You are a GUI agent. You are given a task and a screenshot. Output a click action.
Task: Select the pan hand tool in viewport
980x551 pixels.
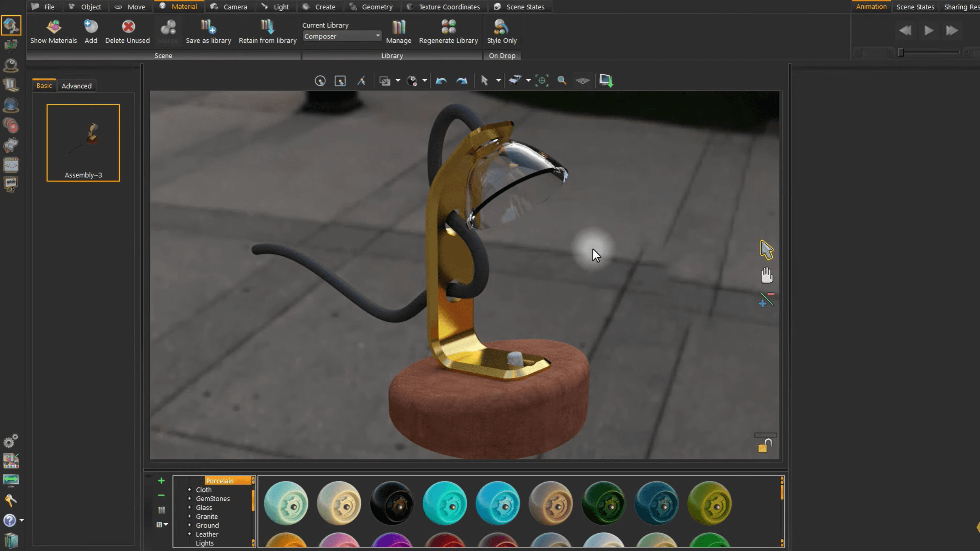point(766,275)
